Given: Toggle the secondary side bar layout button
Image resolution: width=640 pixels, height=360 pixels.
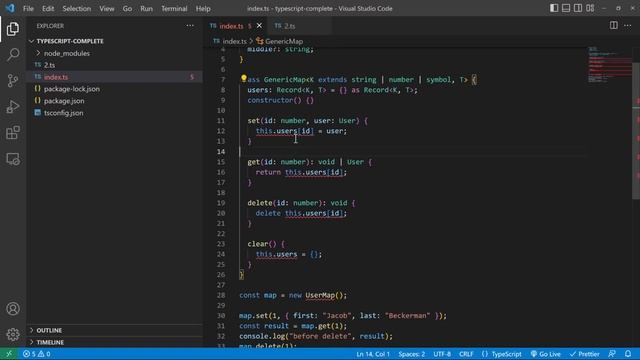Looking at the screenshot, I should (578, 8).
